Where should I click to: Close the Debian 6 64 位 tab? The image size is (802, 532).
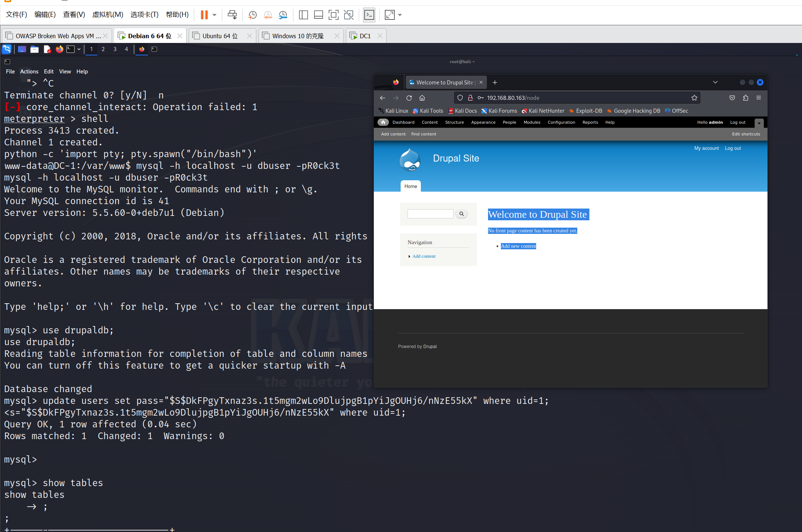pos(180,36)
